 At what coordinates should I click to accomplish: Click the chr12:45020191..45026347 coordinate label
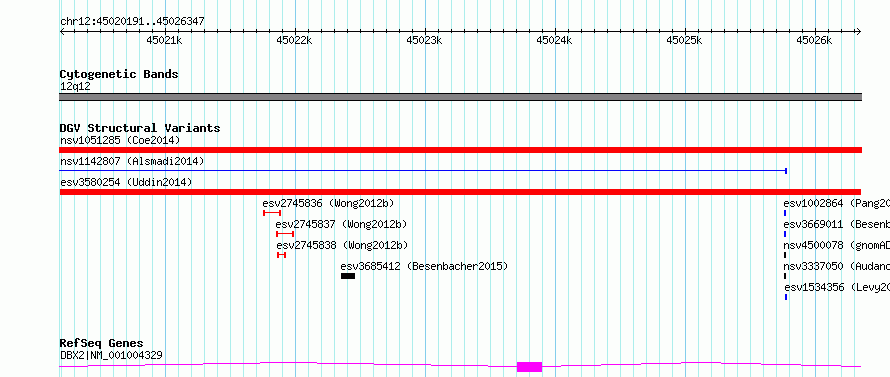132,22
